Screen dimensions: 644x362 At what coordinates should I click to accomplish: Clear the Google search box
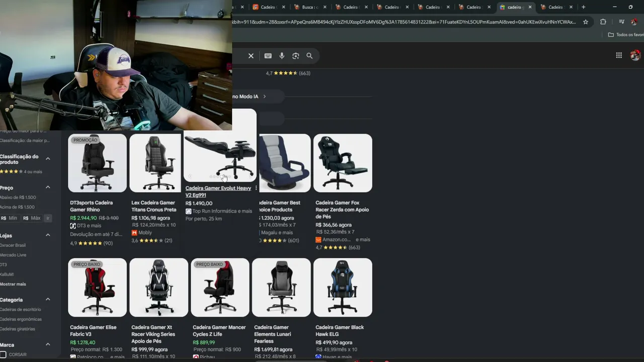click(x=251, y=56)
